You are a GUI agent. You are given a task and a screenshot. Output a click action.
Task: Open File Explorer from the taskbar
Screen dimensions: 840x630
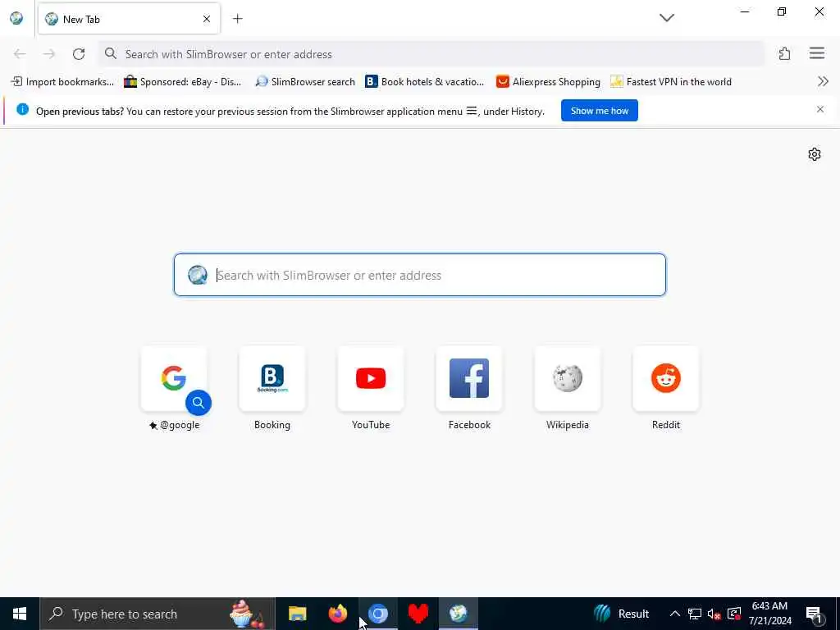(297, 614)
